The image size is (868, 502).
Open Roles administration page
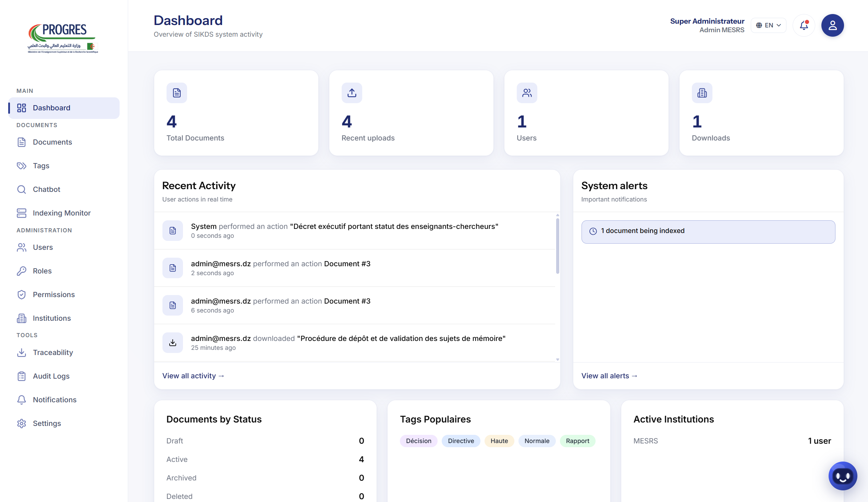[x=64, y=271]
